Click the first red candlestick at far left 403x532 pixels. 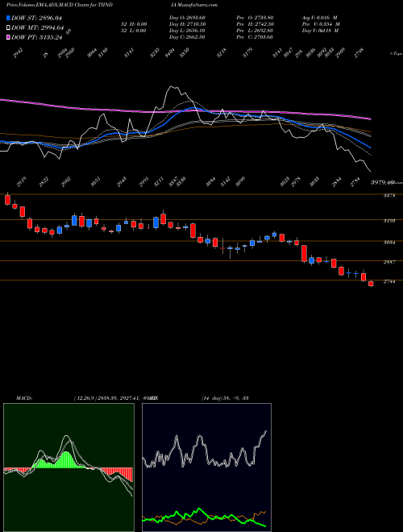pyautogui.click(x=7, y=199)
